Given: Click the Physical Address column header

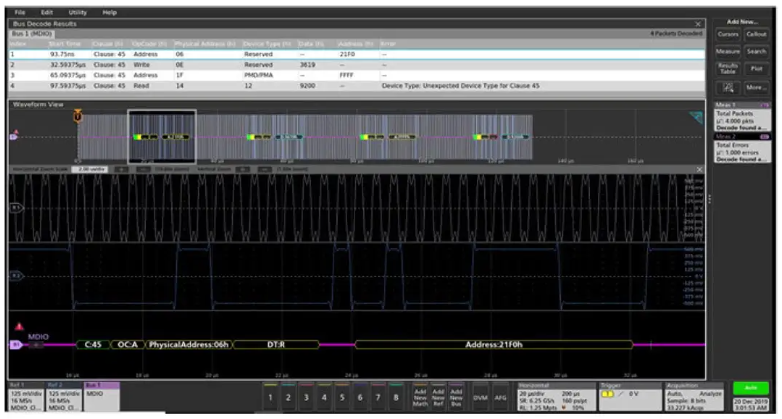Looking at the screenshot, I should pos(205,44).
